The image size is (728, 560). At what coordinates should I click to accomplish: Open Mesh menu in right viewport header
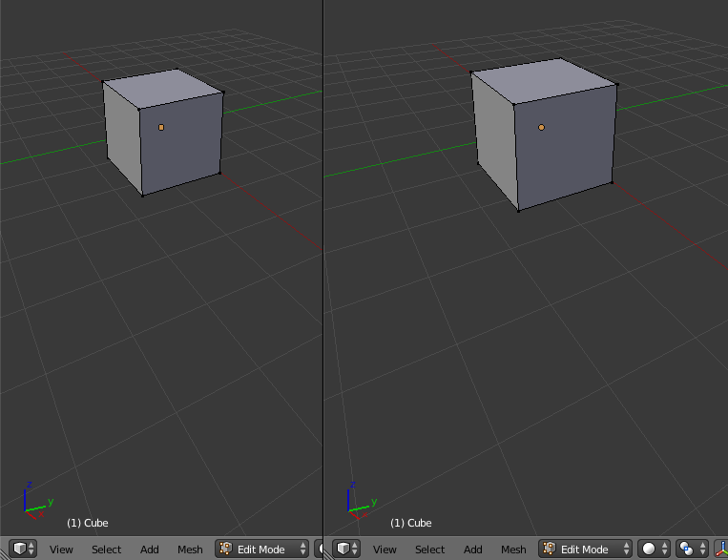point(513,550)
